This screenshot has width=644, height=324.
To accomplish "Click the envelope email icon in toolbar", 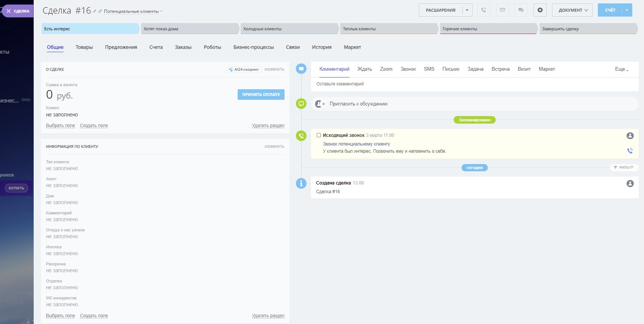I will pos(502,10).
